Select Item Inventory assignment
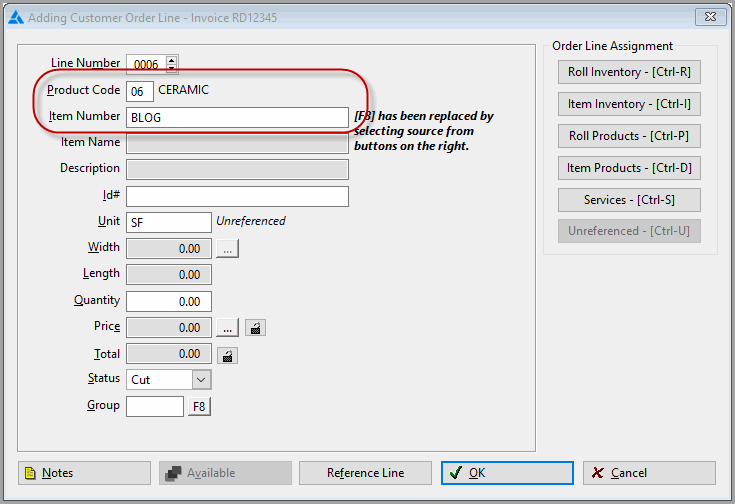 point(629,104)
